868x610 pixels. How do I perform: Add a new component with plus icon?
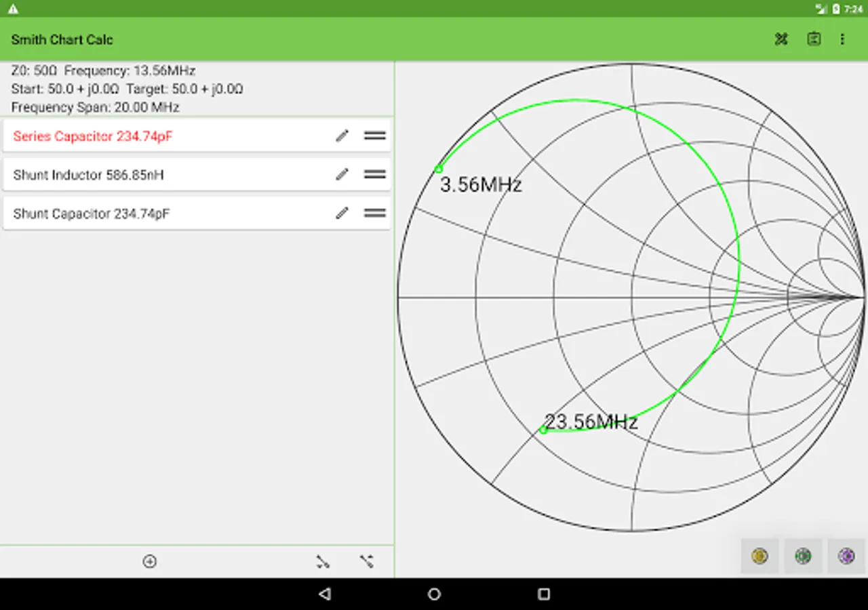[x=150, y=561]
